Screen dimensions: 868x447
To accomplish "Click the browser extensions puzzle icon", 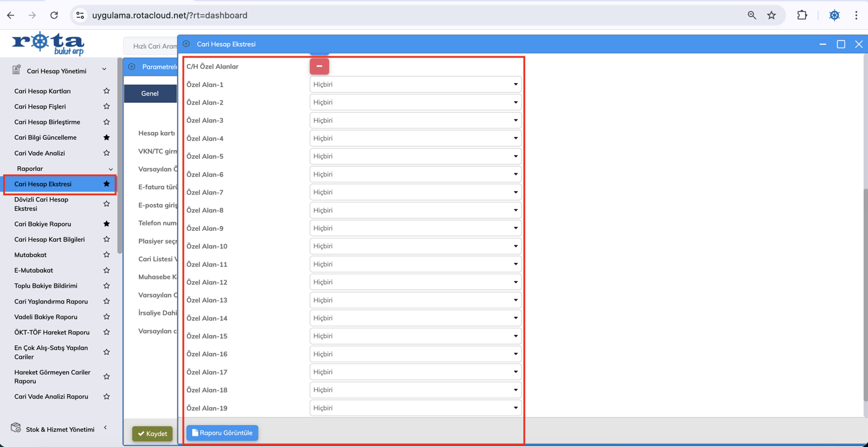I will point(801,15).
